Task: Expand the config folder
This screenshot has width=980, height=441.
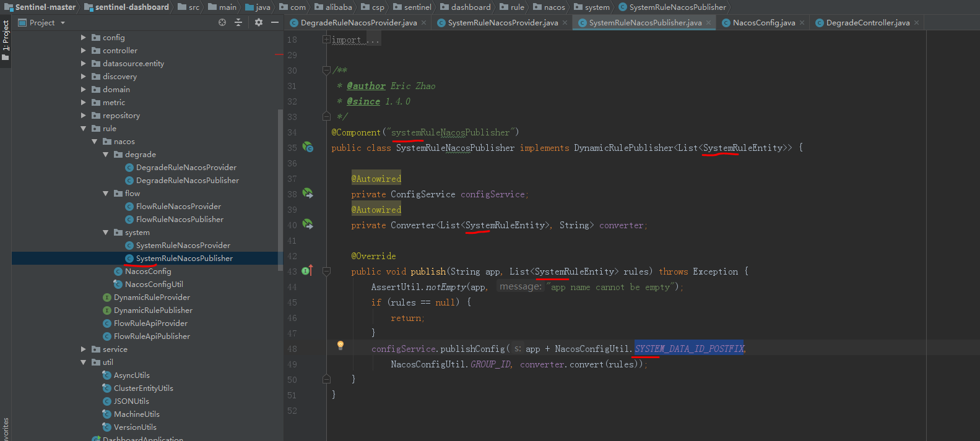Action: pyautogui.click(x=84, y=38)
